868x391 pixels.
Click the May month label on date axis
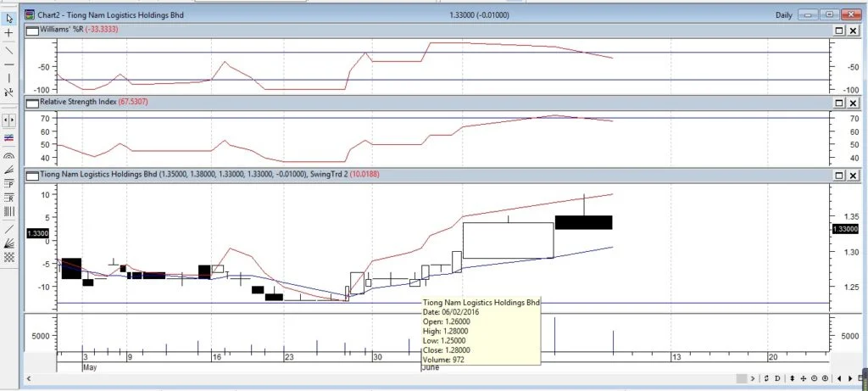[90, 367]
